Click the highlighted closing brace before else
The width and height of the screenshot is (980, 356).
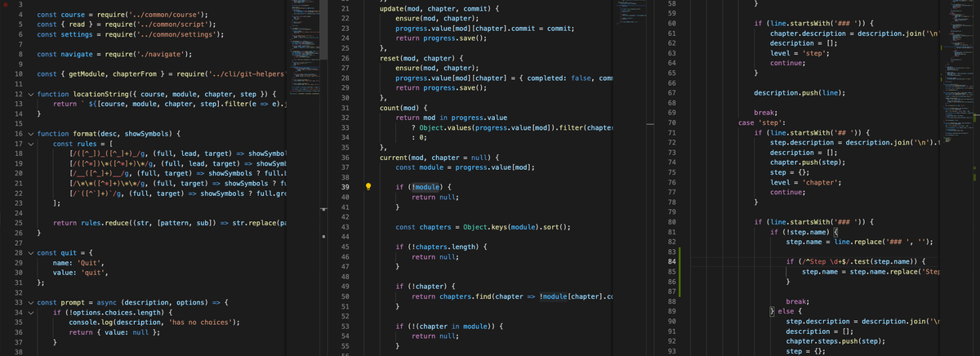click(770, 311)
